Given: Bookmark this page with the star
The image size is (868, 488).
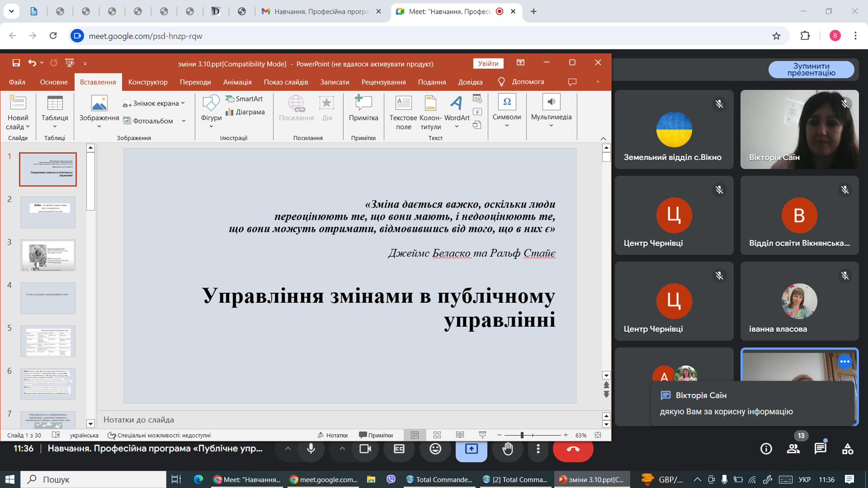Looking at the screenshot, I should click(x=776, y=36).
